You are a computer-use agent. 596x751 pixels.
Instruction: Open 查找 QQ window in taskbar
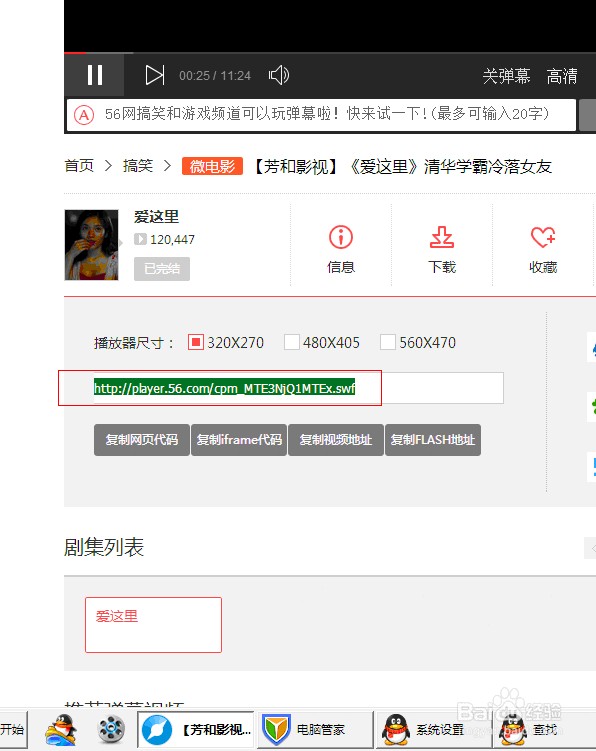click(x=546, y=730)
